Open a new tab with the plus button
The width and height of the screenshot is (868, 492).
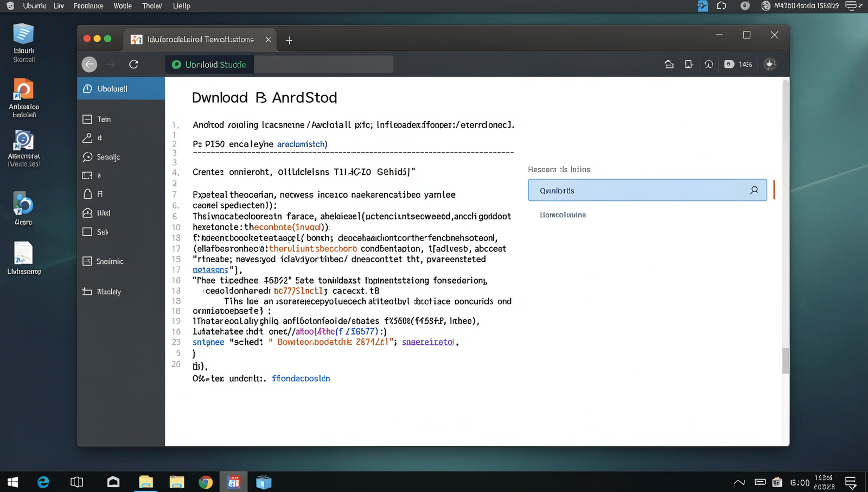pyautogui.click(x=289, y=40)
